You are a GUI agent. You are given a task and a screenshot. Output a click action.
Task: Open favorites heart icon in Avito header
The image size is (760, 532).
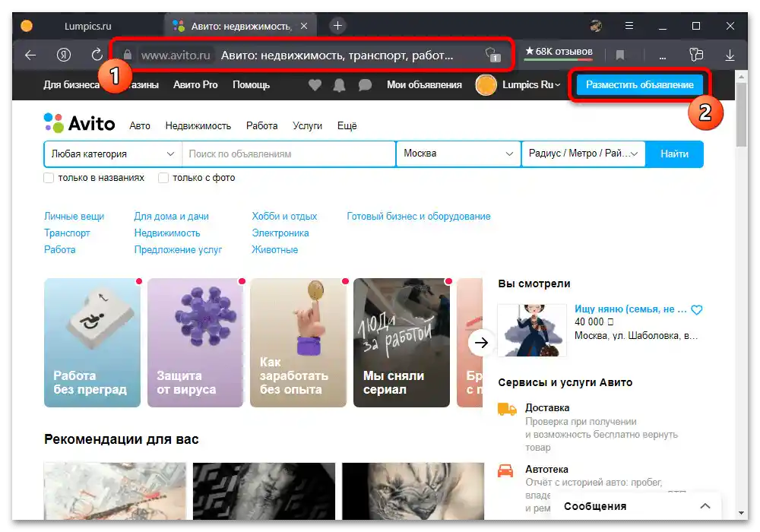[315, 85]
